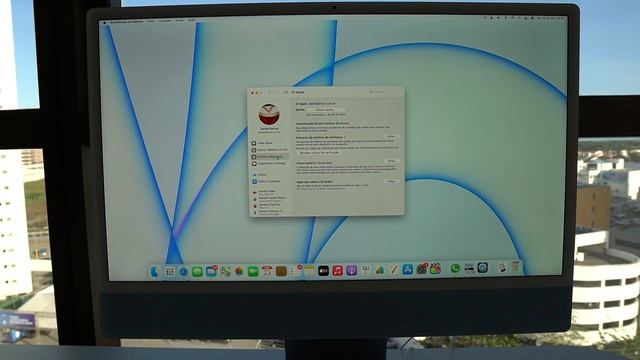Open the Messages app in the Dock

198,271
